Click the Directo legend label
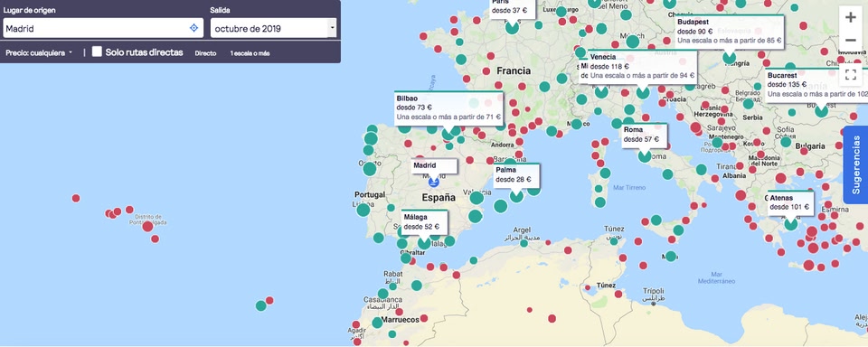Viewport: 868px width, 347px height. 205,53
